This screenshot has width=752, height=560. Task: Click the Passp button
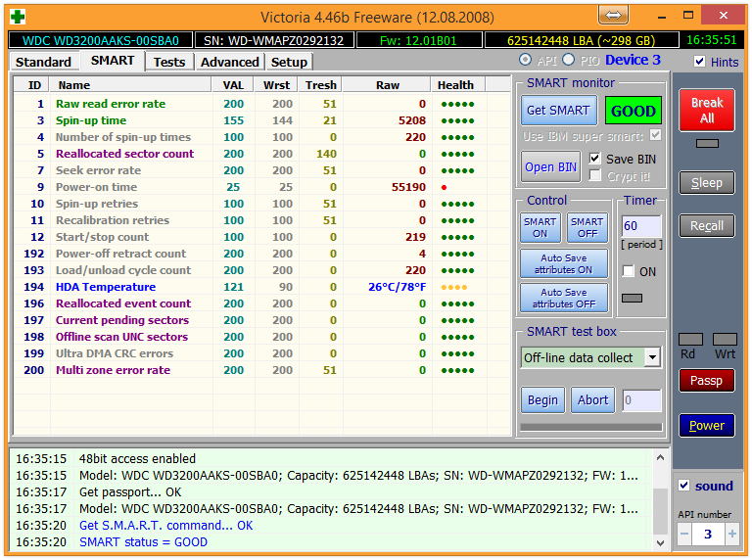coord(706,381)
